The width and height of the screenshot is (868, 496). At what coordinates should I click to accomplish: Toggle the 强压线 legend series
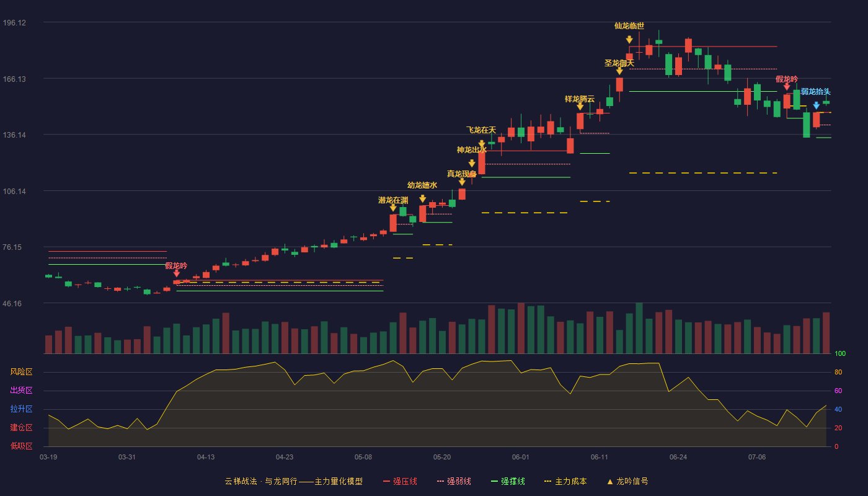(x=400, y=481)
